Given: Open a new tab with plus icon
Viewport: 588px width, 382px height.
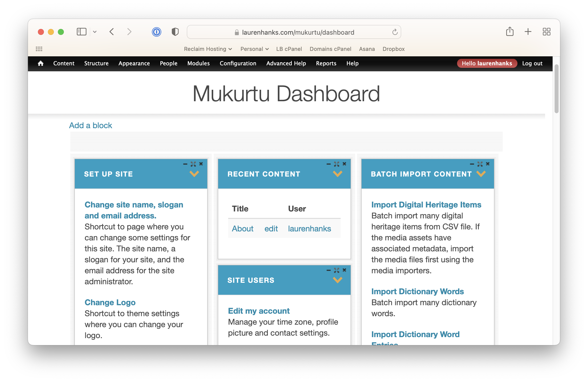Looking at the screenshot, I should pos(528,32).
